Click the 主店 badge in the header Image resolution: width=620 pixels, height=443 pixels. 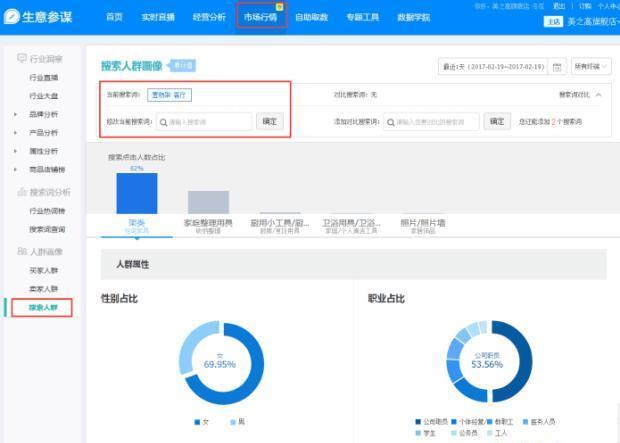[553, 21]
